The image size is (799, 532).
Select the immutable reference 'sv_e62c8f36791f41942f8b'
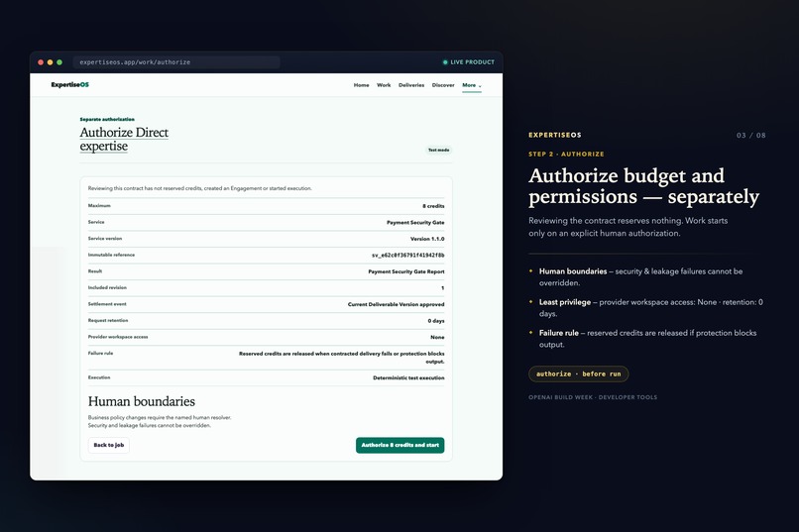click(407, 255)
